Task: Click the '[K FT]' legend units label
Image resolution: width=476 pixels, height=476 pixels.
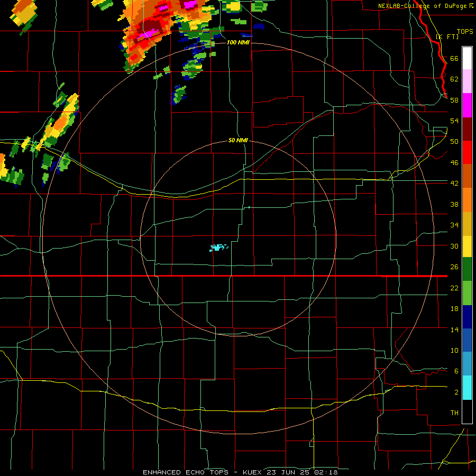Action: (x=447, y=36)
